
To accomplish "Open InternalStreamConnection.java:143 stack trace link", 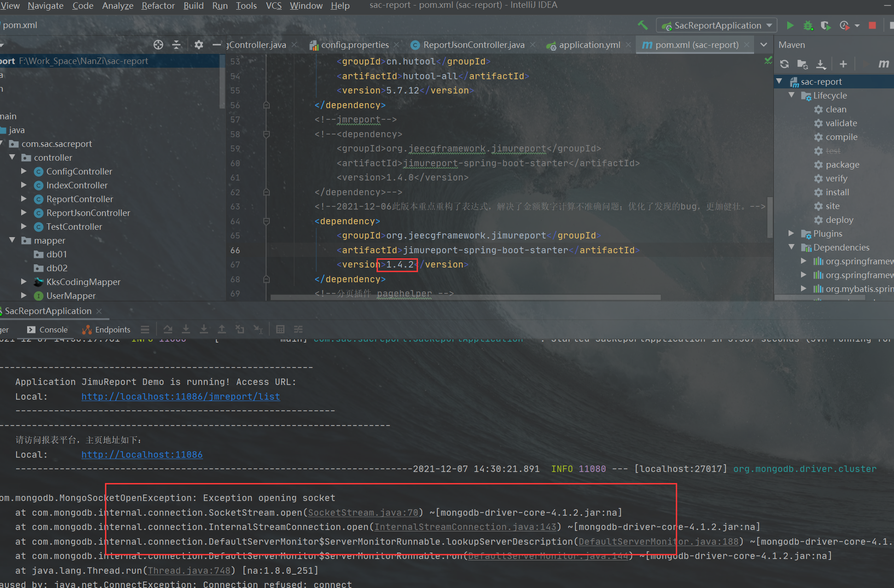I will (x=465, y=527).
